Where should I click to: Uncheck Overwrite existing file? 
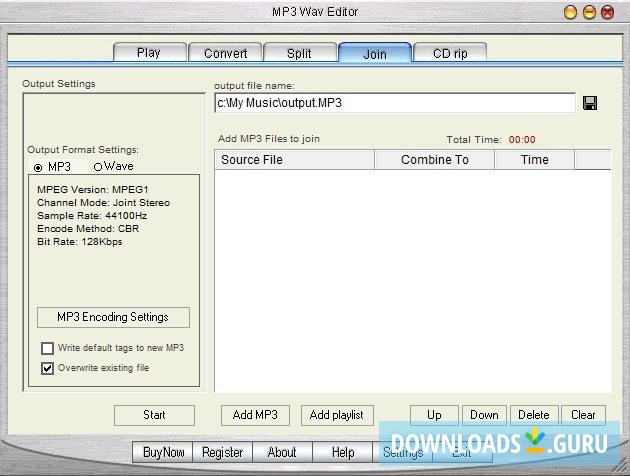click(x=47, y=368)
